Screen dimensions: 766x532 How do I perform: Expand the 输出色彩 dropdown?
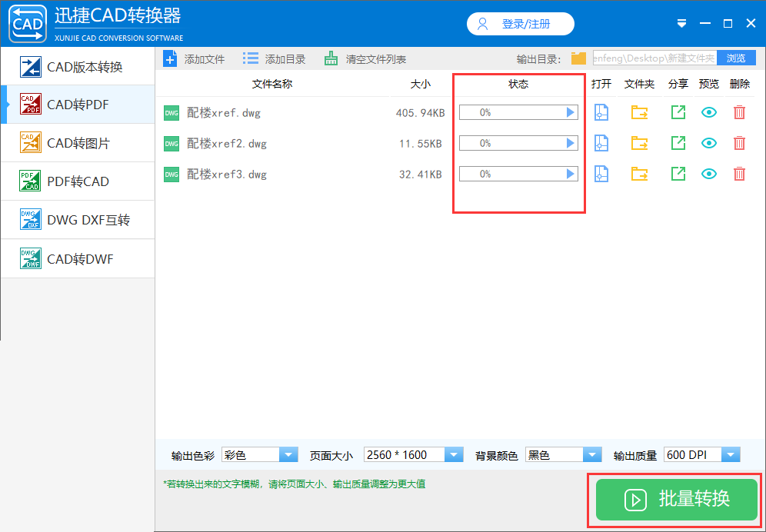288,455
